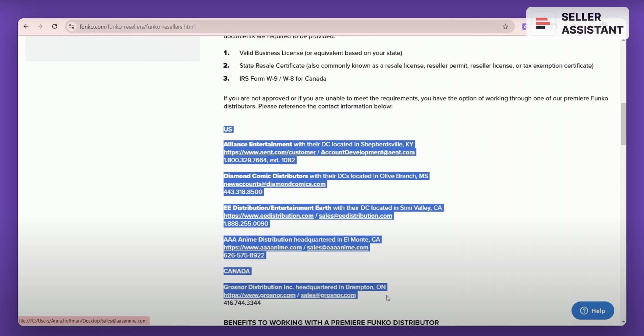Click the AccountDevelopment@aent.com email link
Viewport: 644px width, 336px height.
[x=367, y=152]
